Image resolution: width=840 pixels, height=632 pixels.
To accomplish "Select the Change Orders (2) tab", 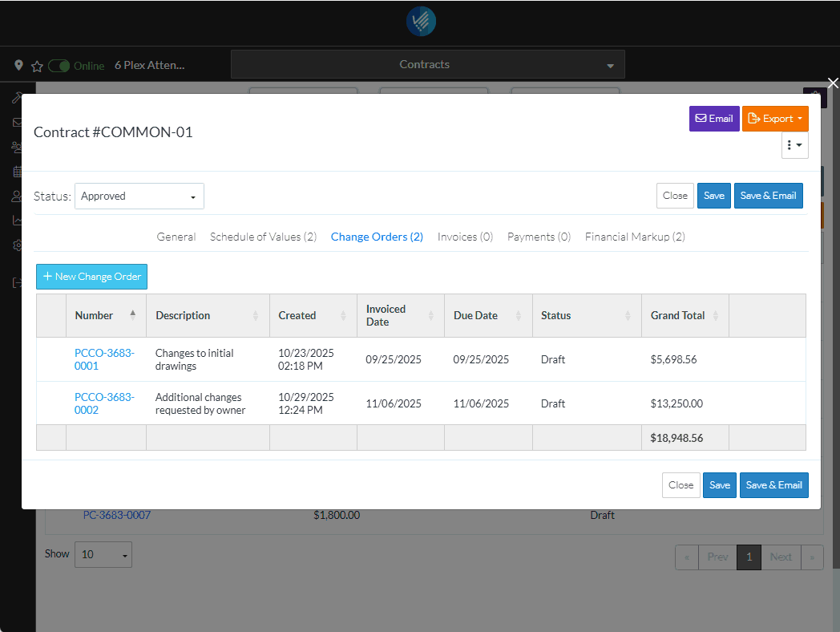I will coord(377,237).
